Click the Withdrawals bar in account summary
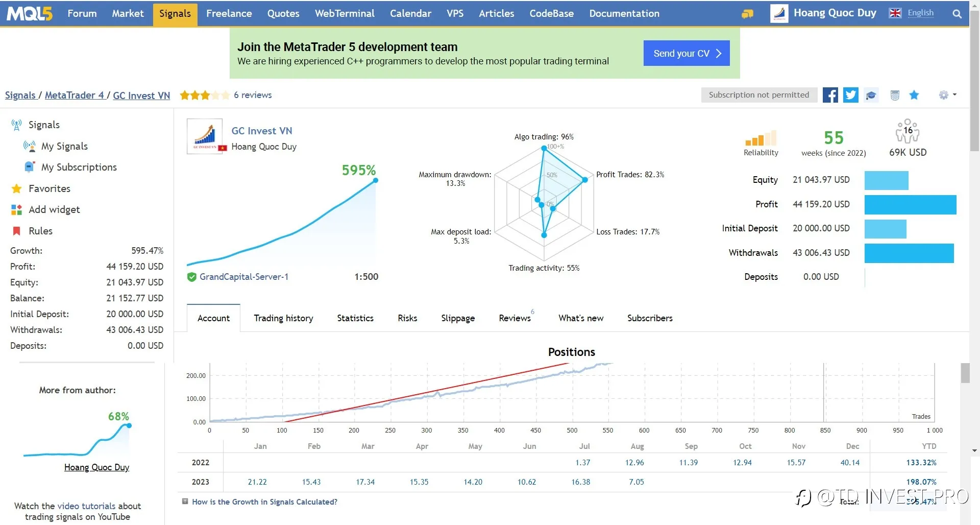The image size is (980, 525). (x=909, y=253)
